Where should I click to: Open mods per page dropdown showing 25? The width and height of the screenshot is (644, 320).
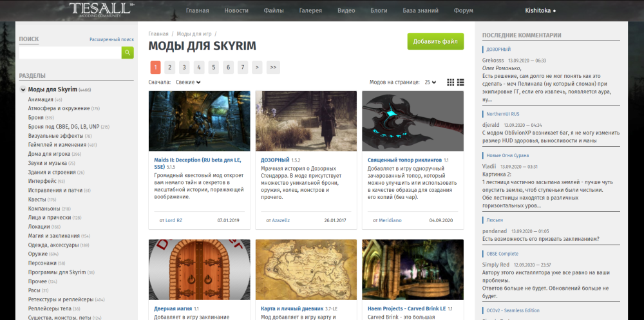[430, 82]
